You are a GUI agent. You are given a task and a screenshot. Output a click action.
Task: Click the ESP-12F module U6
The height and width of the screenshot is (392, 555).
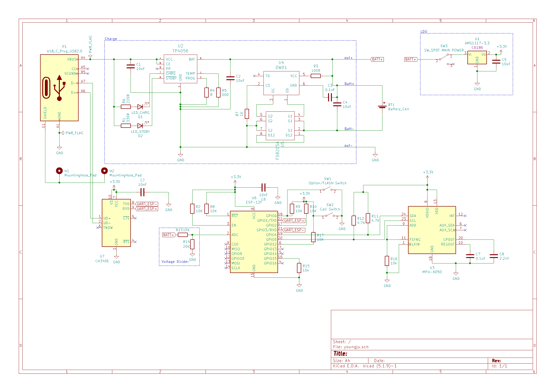coord(254,242)
